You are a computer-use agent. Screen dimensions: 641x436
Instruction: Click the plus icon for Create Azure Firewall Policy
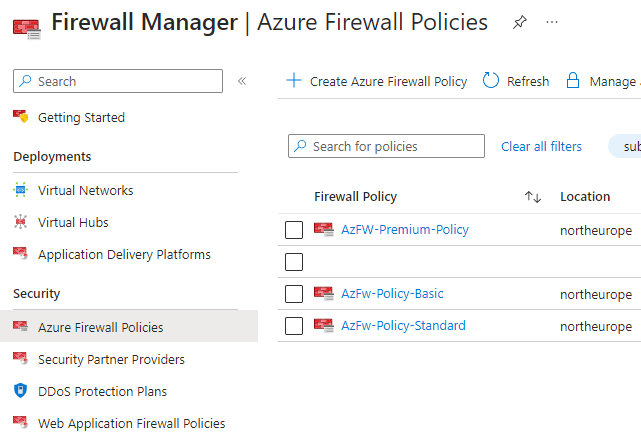click(294, 81)
